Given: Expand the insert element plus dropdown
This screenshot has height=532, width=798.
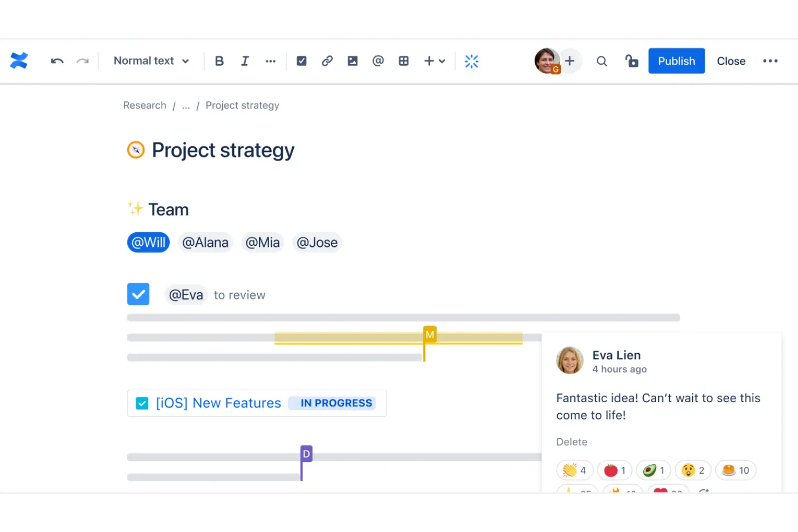Looking at the screenshot, I should [435, 60].
